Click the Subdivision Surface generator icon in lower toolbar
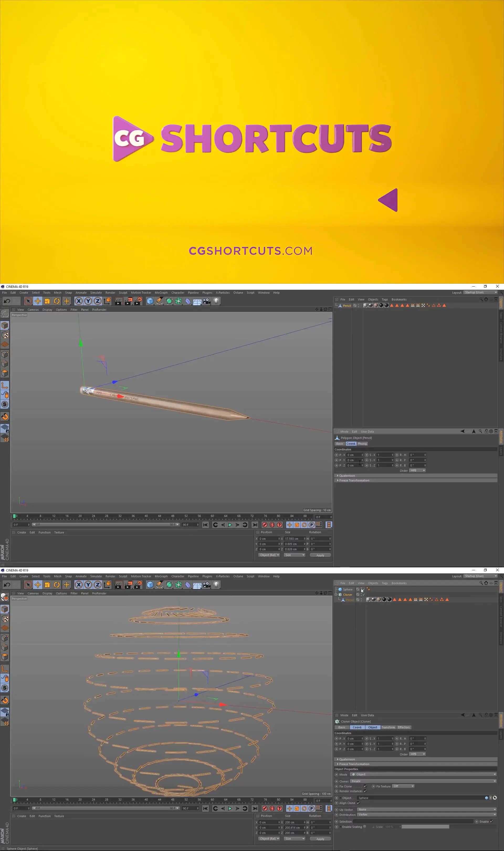504x851 pixels. click(169, 585)
